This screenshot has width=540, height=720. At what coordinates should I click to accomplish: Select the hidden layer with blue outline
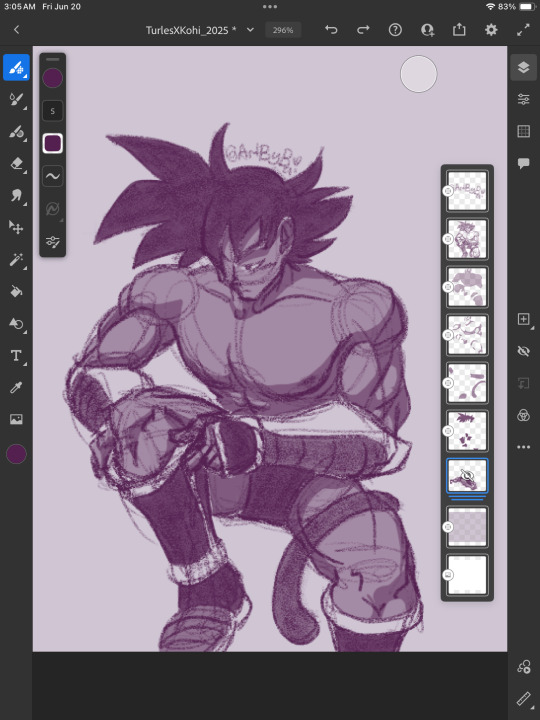point(467,476)
